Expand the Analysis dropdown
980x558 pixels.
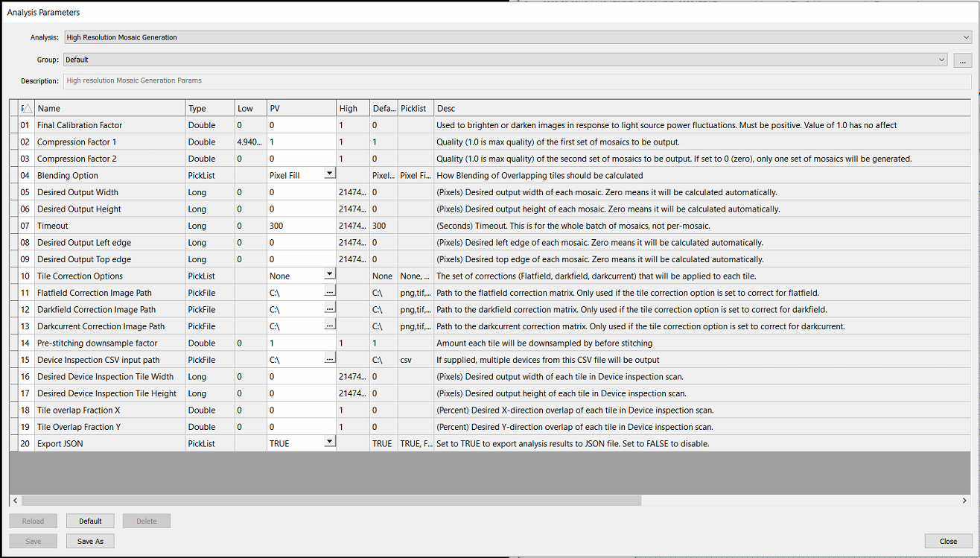click(x=966, y=37)
